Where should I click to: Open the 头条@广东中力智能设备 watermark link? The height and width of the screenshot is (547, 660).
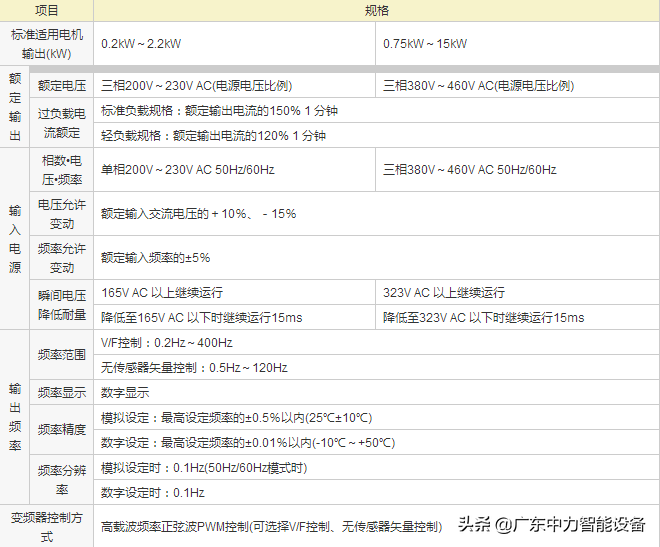click(552, 525)
